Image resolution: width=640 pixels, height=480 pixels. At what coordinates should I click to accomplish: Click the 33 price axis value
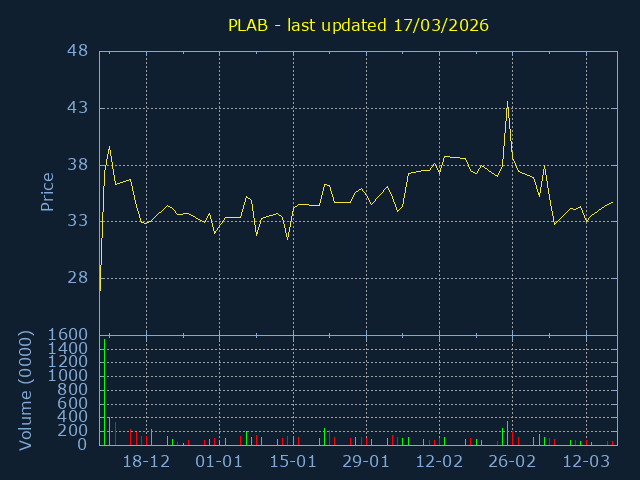(x=78, y=221)
